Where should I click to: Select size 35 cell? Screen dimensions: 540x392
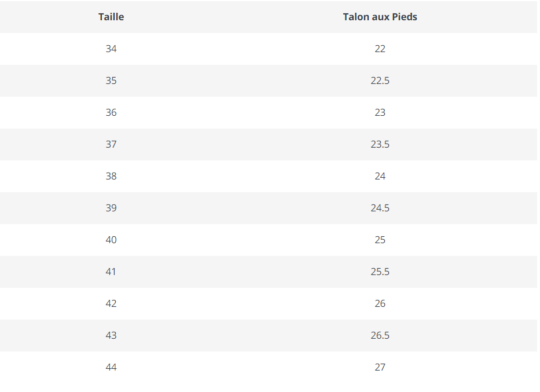pos(111,80)
